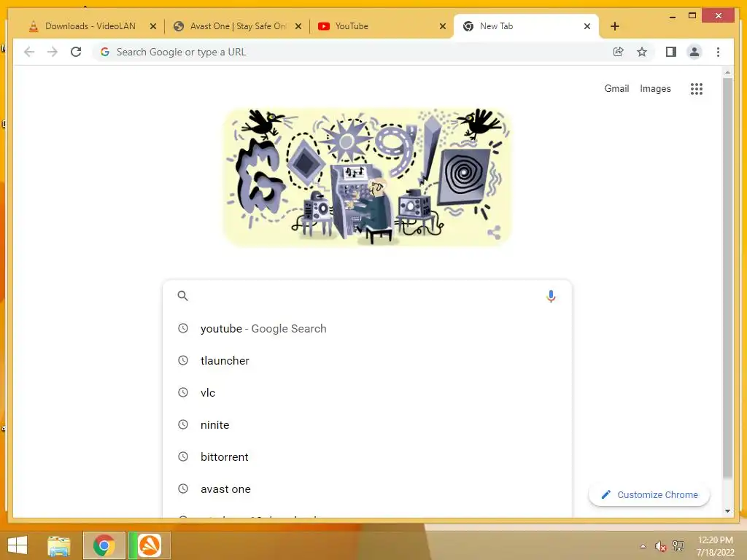The image size is (747, 560).
Task: Click the Customize Chrome button
Action: (649, 495)
